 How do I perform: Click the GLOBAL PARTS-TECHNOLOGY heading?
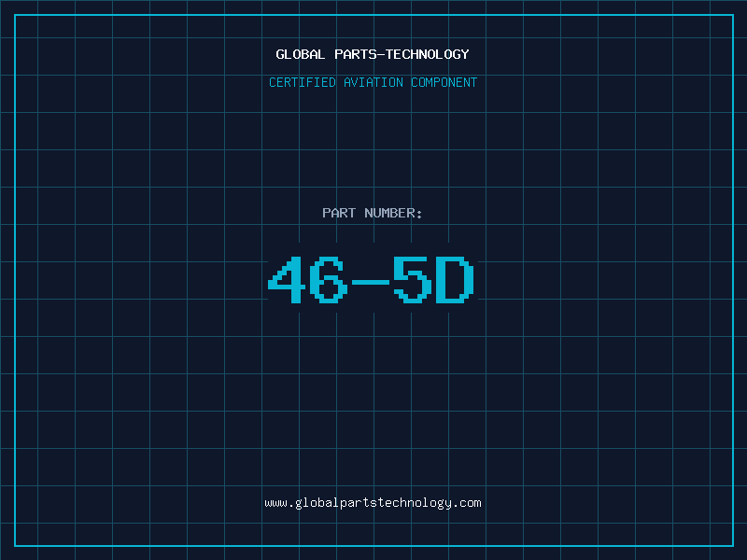(373, 54)
